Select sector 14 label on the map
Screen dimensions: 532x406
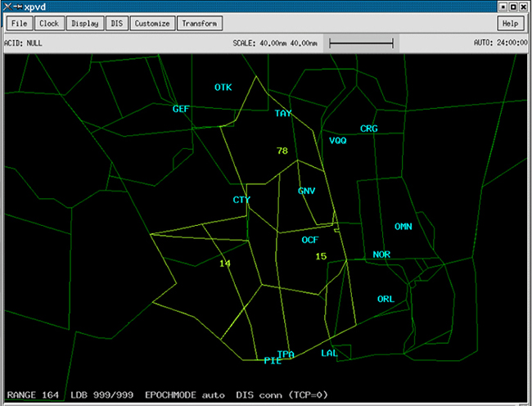click(225, 263)
